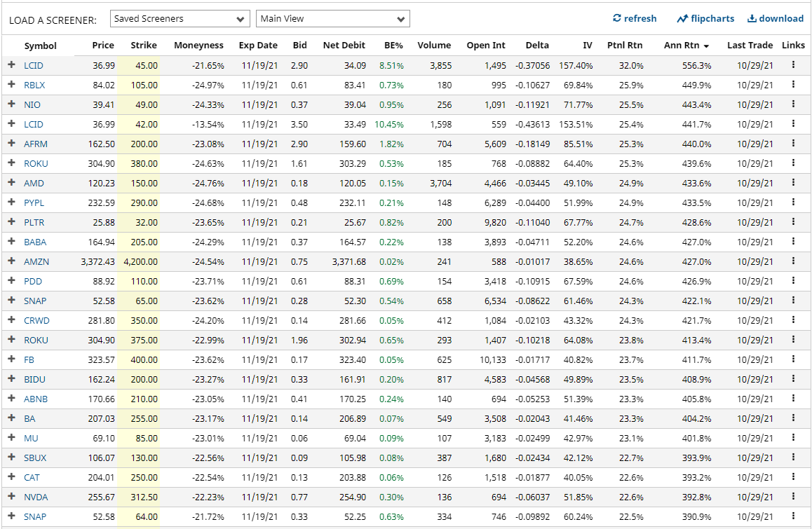Open the links menu in the BABA row
Screen dimensions: 812x529
793,242
